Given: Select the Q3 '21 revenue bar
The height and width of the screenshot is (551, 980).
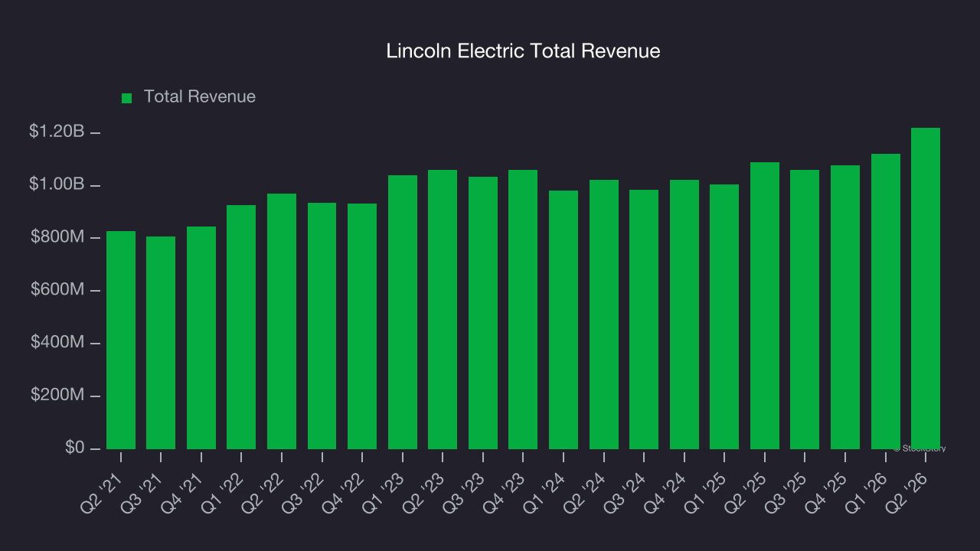Looking at the screenshot, I should [x=161, y=343].
